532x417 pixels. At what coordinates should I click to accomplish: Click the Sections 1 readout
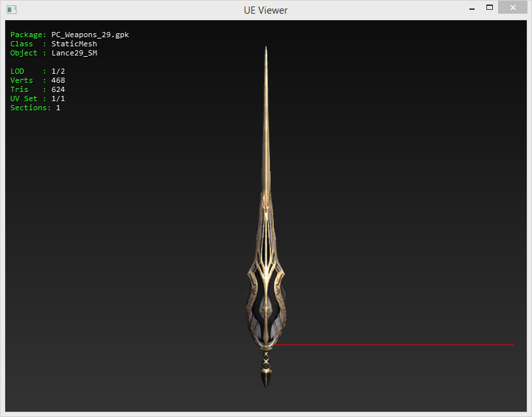pyautogui.click(x=58, y=108)
